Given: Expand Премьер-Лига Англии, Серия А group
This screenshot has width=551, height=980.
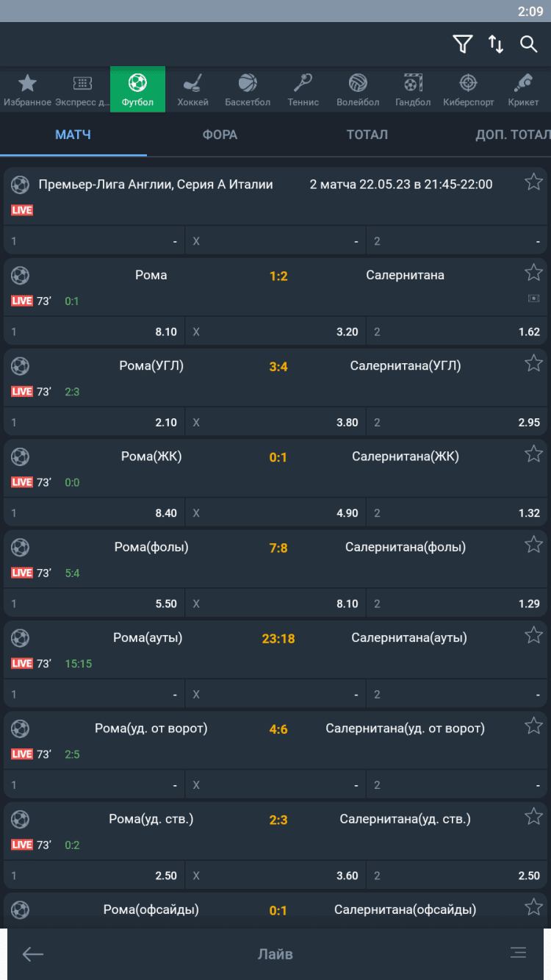Looking at the screenshot, I should (155, 185).
